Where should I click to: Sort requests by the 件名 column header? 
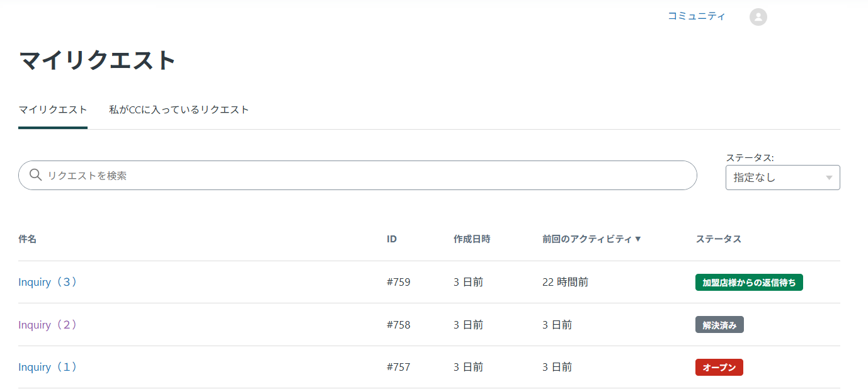tap(26, 239)
